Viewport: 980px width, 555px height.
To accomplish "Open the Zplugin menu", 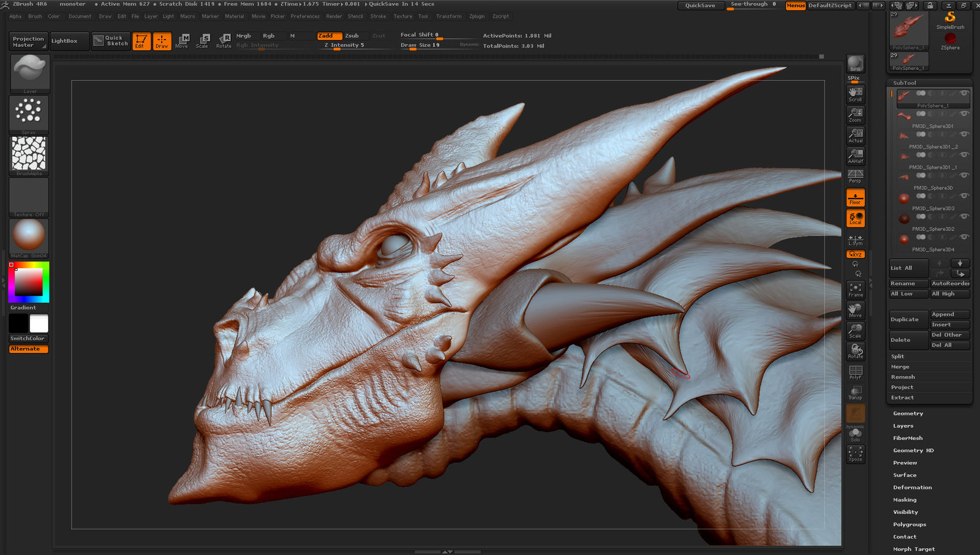I will (477, 17).
